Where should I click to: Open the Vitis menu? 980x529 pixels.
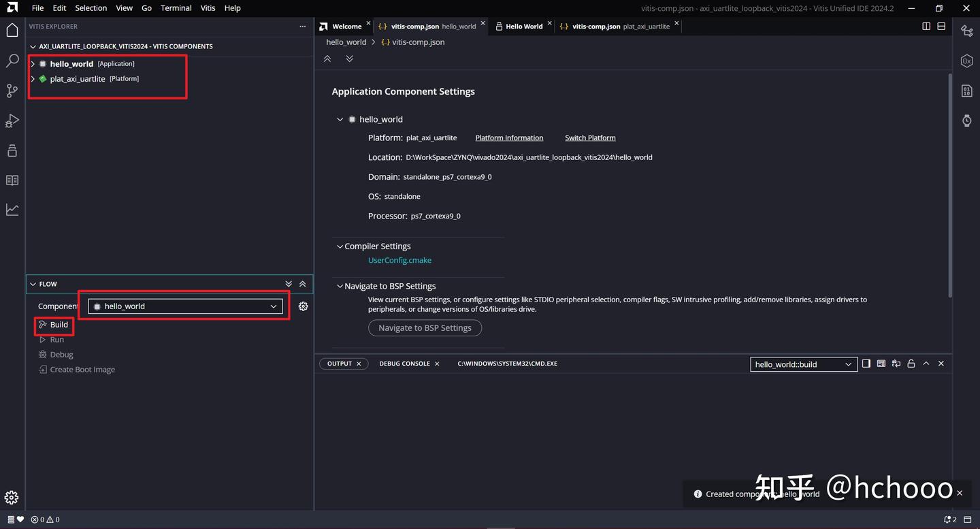[x=208, y=8]
